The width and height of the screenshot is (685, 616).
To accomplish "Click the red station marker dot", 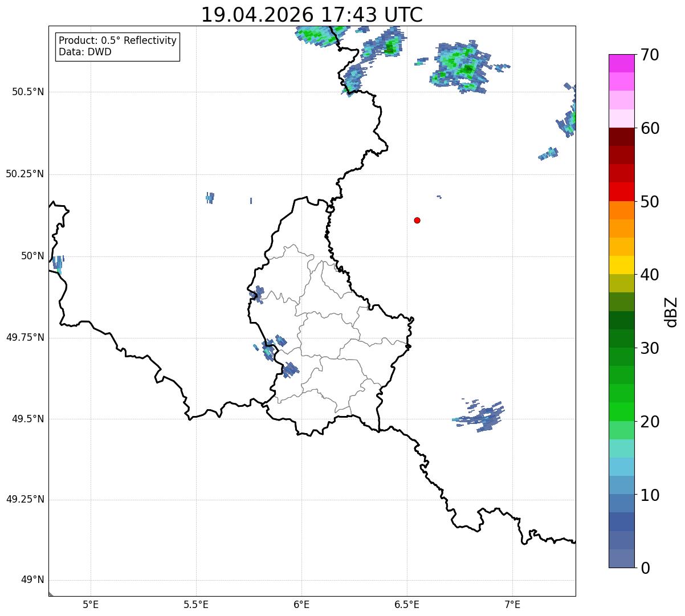I will point(417,220).
